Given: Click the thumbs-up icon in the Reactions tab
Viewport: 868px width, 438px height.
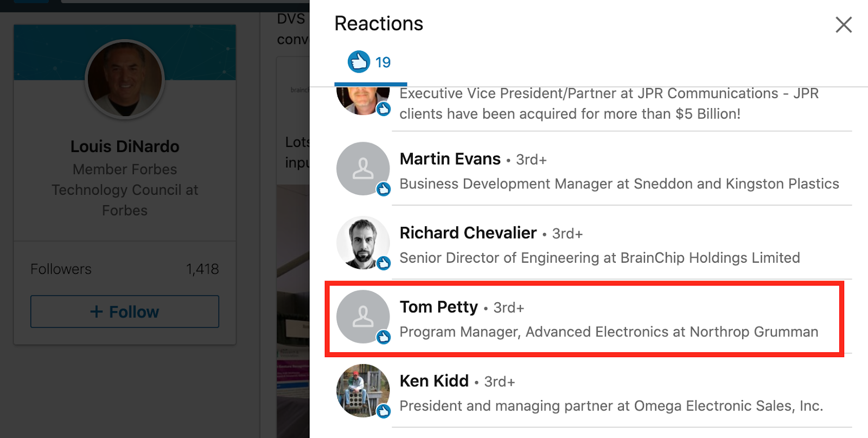Looking at the screenshot, I should click(359, 62).
